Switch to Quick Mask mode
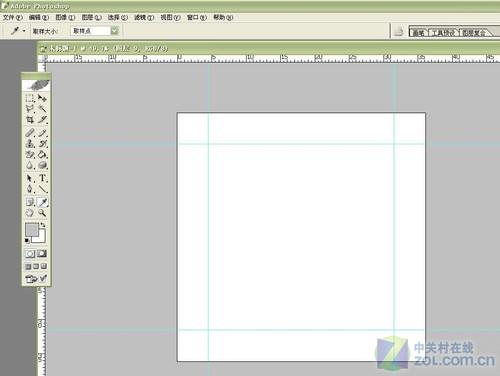This screenshot has height=376, width=500. coord(42,254)
